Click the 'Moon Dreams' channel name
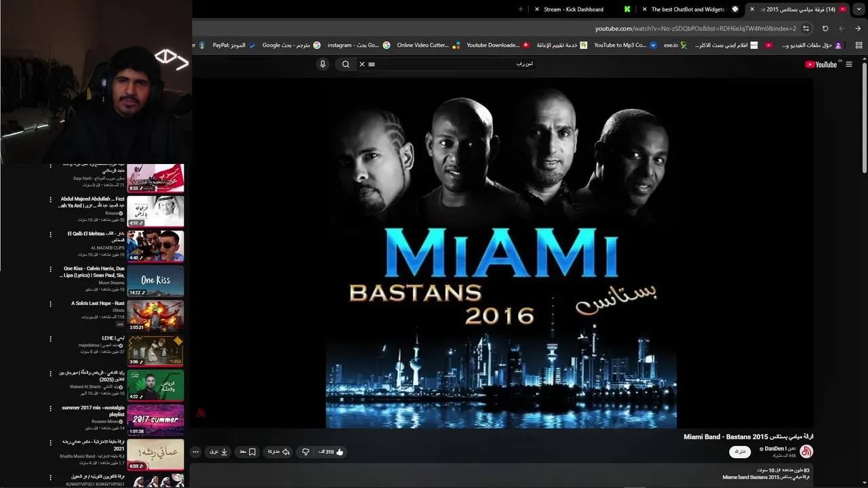 pos(112,283)
